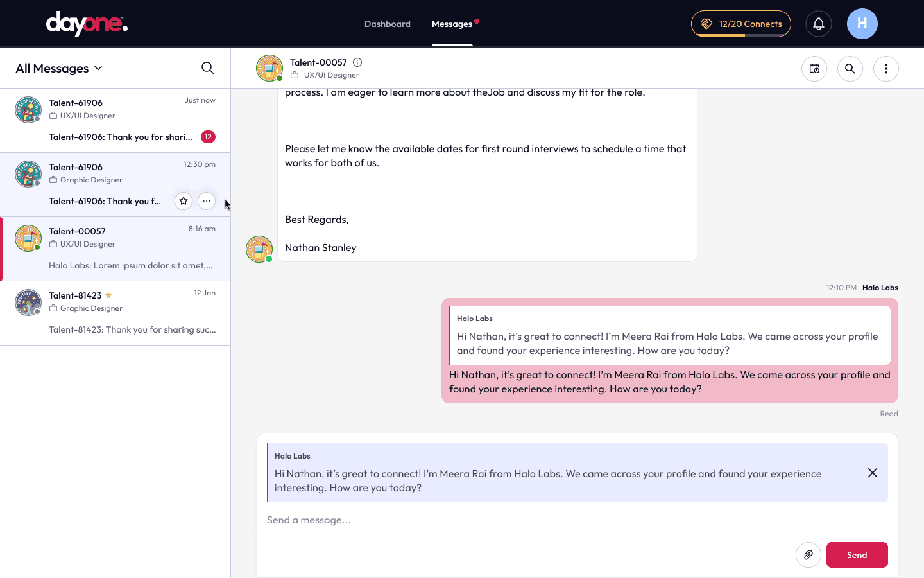Open the Dashboard tab
The image size is (924, 578).
click(x=388, y=24)
